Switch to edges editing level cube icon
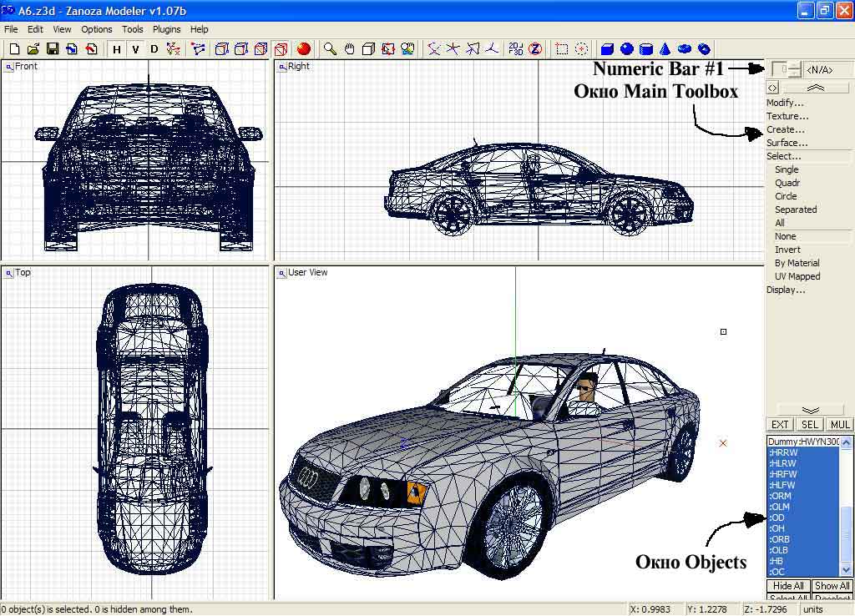This screenshot has height=616, width=855. click(241, 49)
